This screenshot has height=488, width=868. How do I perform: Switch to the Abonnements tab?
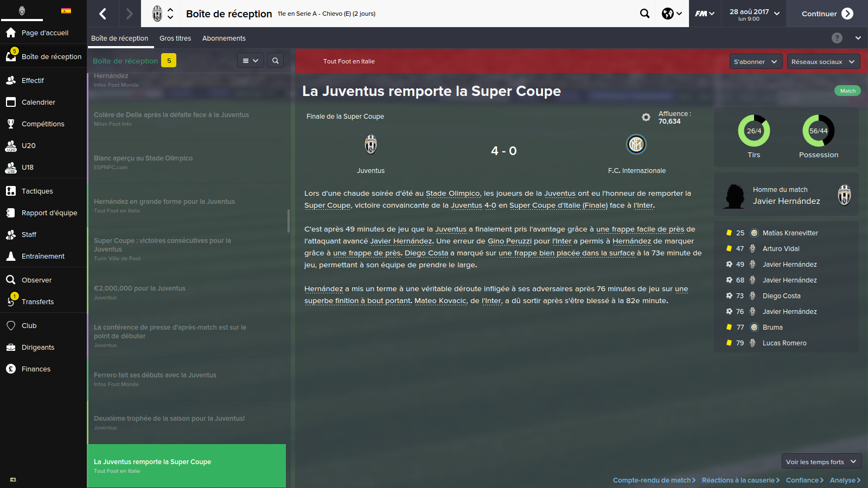(224, 38)
